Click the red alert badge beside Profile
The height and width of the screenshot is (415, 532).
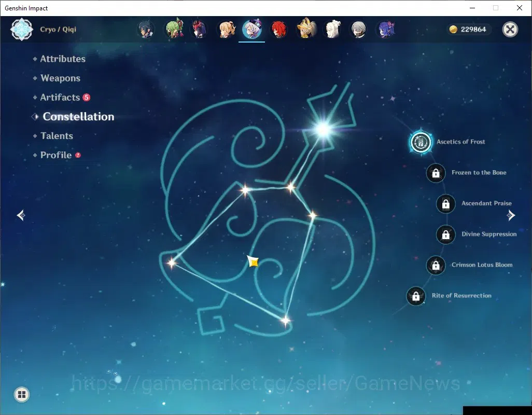[78, 155]
